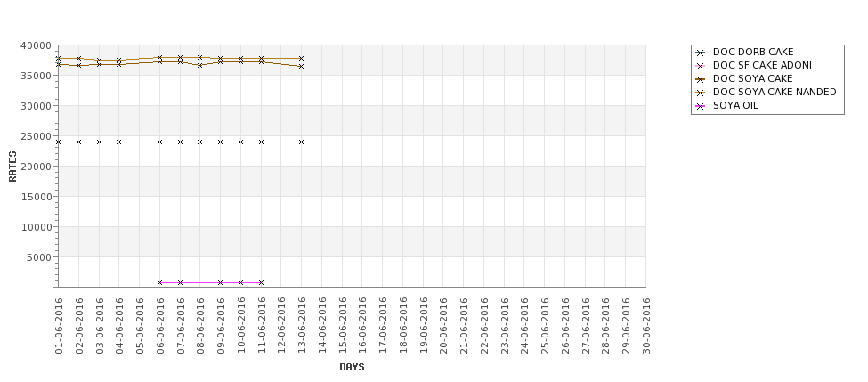Click the DAYS x-axis title
The height and width of the screenshot is (382, 868).
[x=352, y=367]
